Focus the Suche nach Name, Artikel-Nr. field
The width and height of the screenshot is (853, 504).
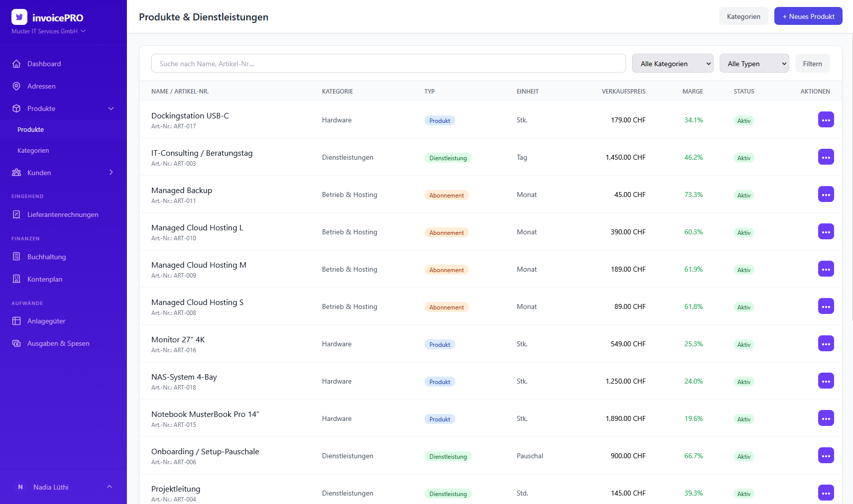388,63
